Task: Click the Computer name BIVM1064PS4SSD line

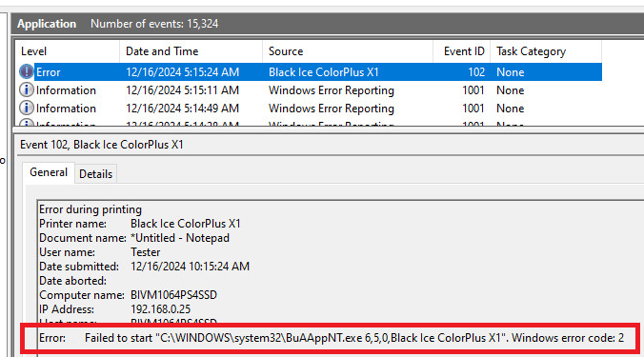Action: 129,295
